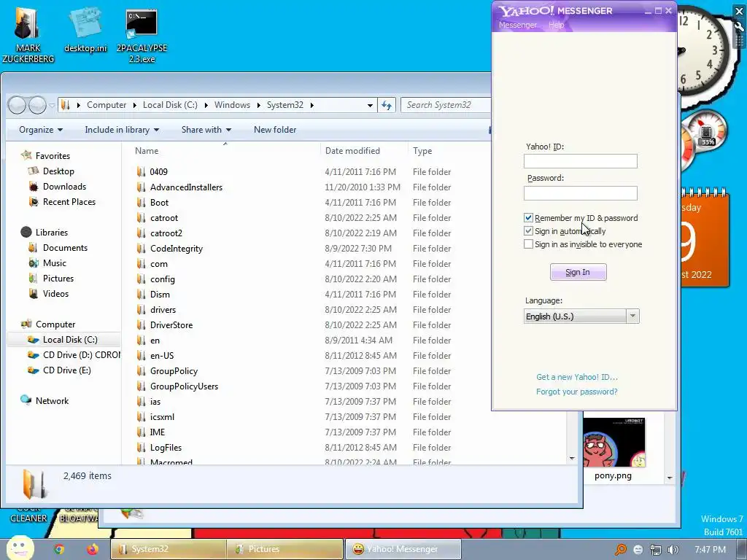The height and width of the screenshot is (560, 747).
Task: Click Get a new Yahoo! ID link
Action: coord(577,377)
